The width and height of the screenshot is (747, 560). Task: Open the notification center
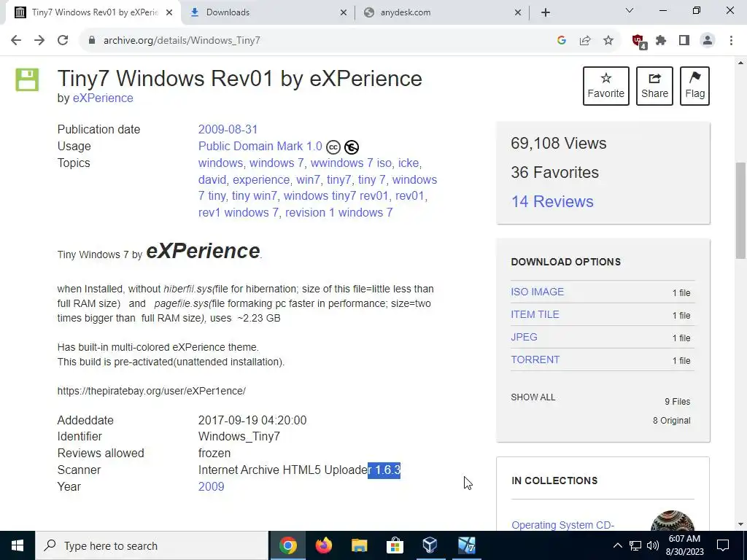[723, 545]
